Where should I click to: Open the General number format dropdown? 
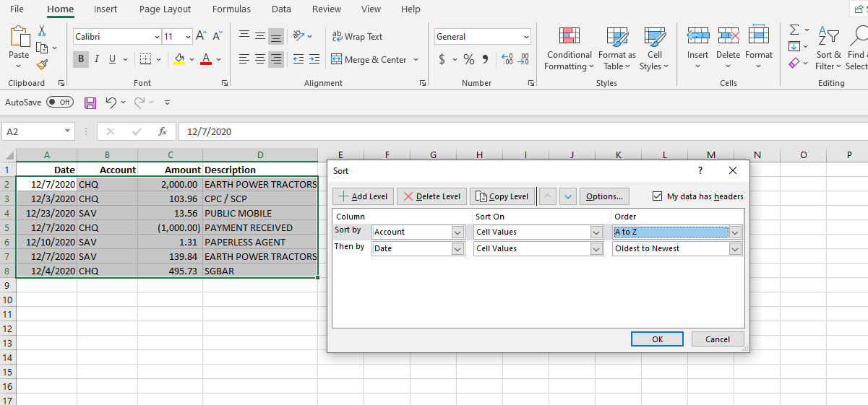(526, 37)
